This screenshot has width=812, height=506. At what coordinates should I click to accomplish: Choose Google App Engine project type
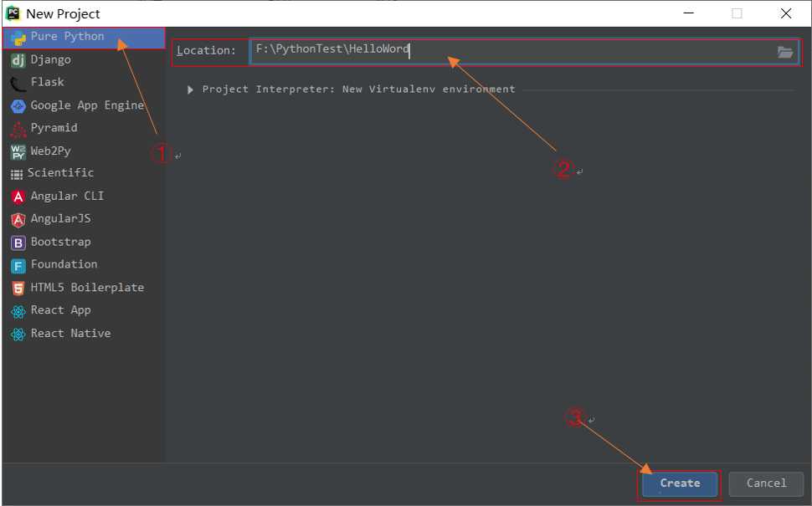[x=84, y=105]
